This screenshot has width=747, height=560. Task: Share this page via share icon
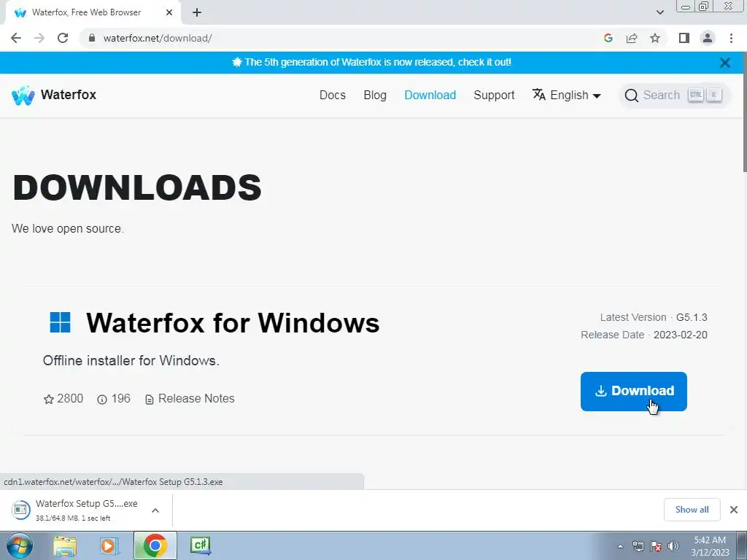(632, 38)
